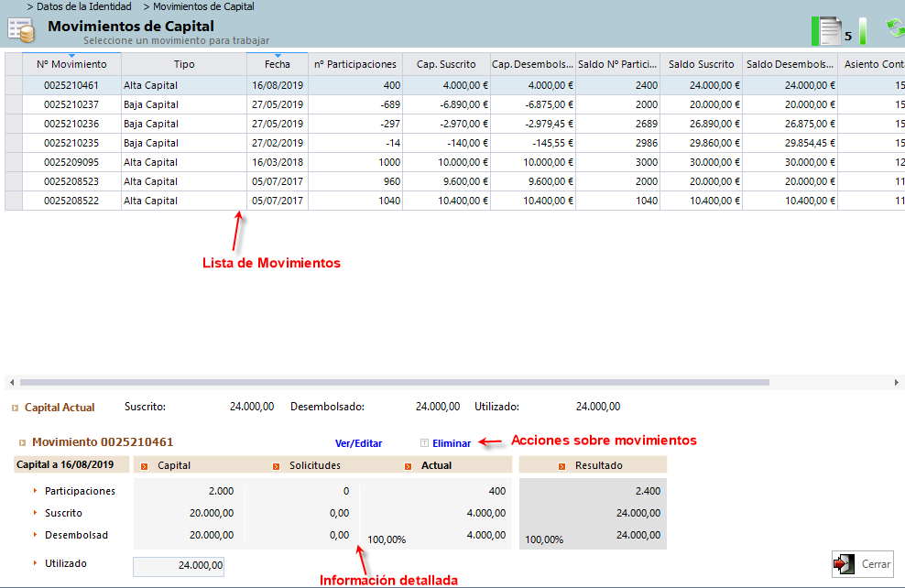This screenshot has height=588, width=905.
Task: Click the Ver/Editar link
Action: coord(358,443)
